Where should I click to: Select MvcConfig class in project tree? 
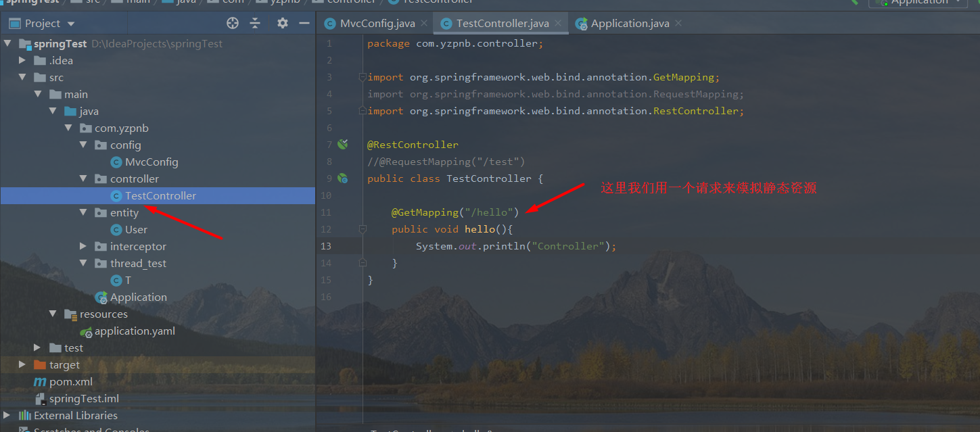[x=151, y=162]
